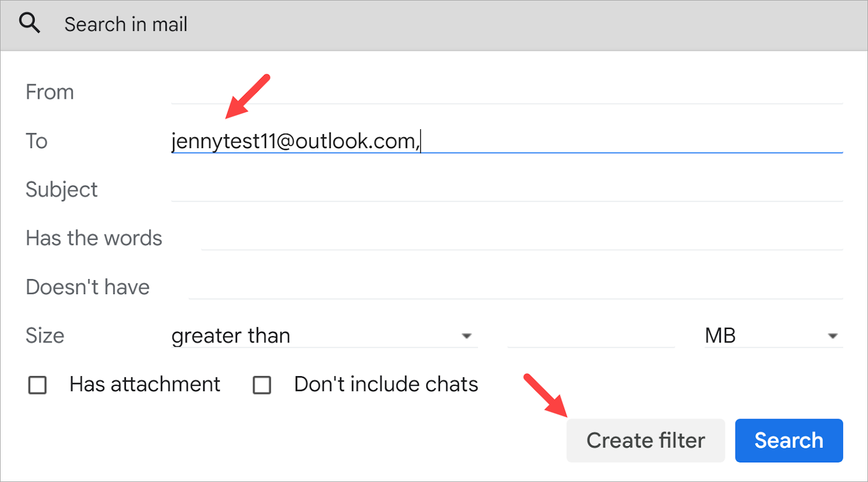
Task: Click the Subject label text
Action: click(x=61, y=190)
